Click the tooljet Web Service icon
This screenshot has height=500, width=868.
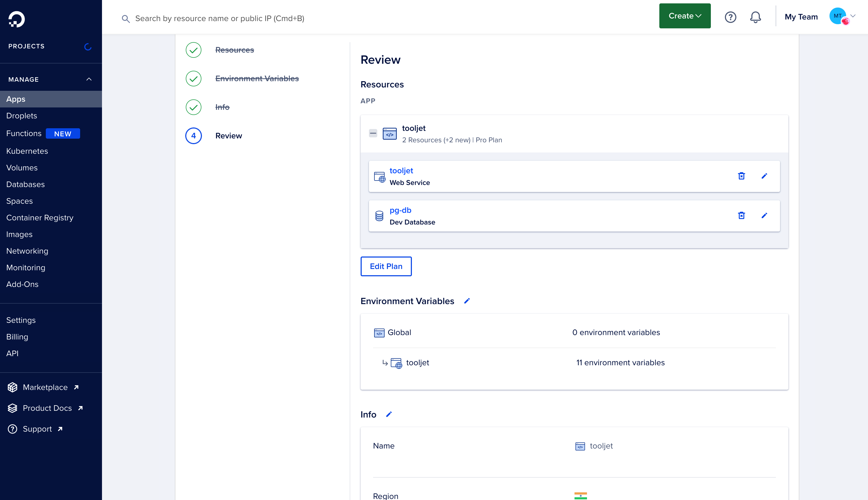click(380, 176)
